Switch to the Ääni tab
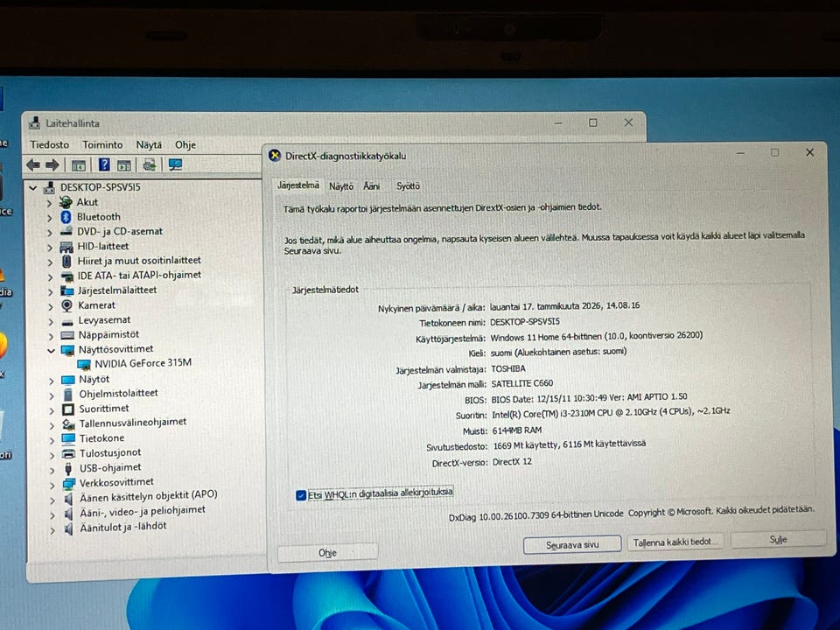840x630 pixels. [x=371, y=185]
